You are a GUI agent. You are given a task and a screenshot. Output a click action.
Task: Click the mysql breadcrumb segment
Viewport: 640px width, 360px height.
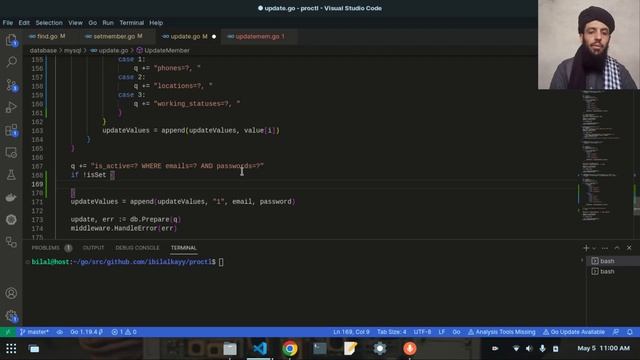(72, 51)
